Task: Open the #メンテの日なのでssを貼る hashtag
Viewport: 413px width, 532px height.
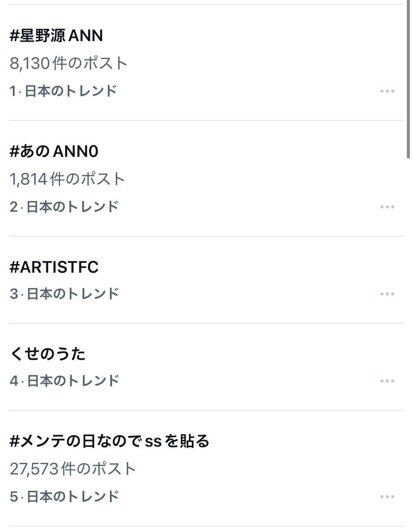Action: tap(109, 441)
